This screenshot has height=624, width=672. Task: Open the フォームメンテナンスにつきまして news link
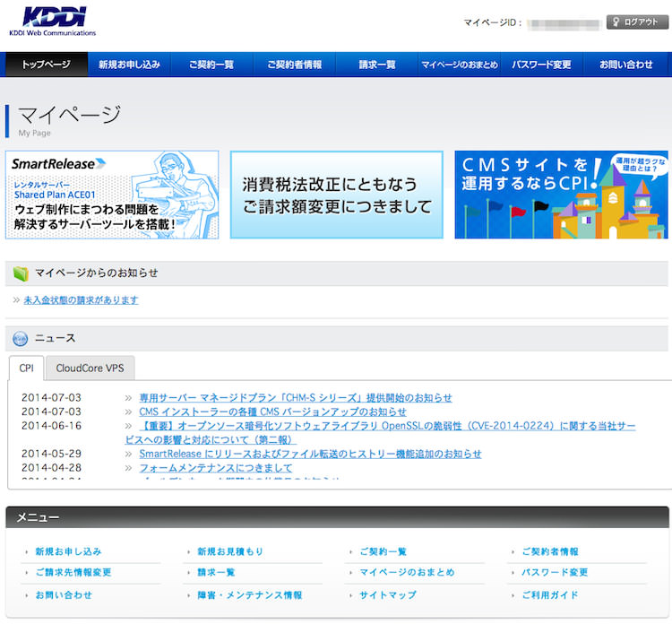click(x=216, y=468)
